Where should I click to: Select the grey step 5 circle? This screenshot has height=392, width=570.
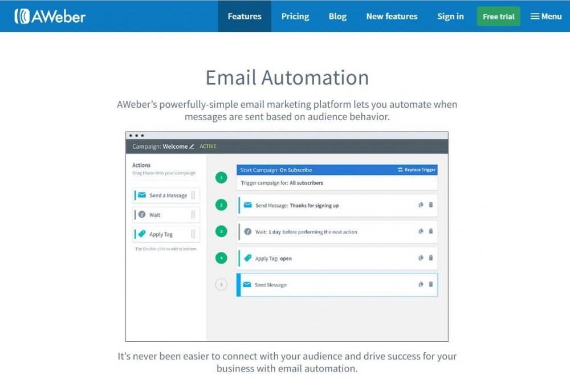[221, 284]
